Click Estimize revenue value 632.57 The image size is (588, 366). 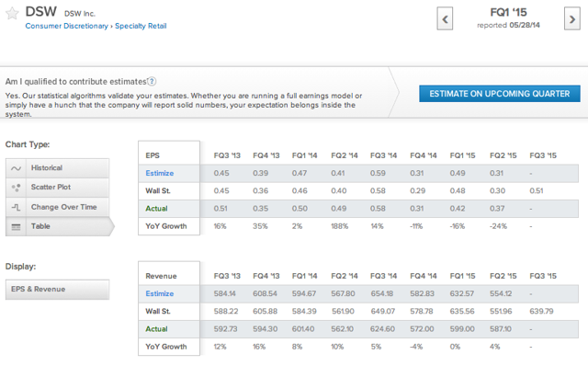pyautogui.click(x=462, y=293)
